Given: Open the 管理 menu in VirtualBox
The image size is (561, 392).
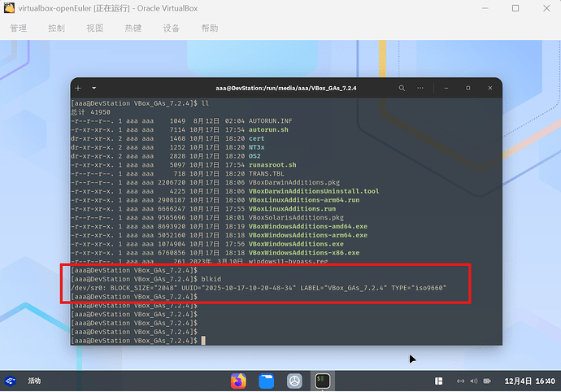Looking at the screenshot, I should point(18,28).
